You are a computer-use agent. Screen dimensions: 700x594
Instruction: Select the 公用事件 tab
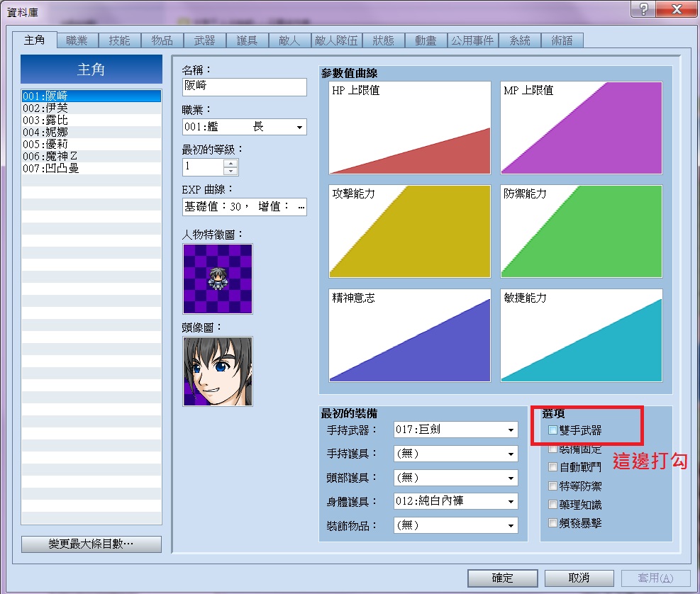click(x=472, y=40)
